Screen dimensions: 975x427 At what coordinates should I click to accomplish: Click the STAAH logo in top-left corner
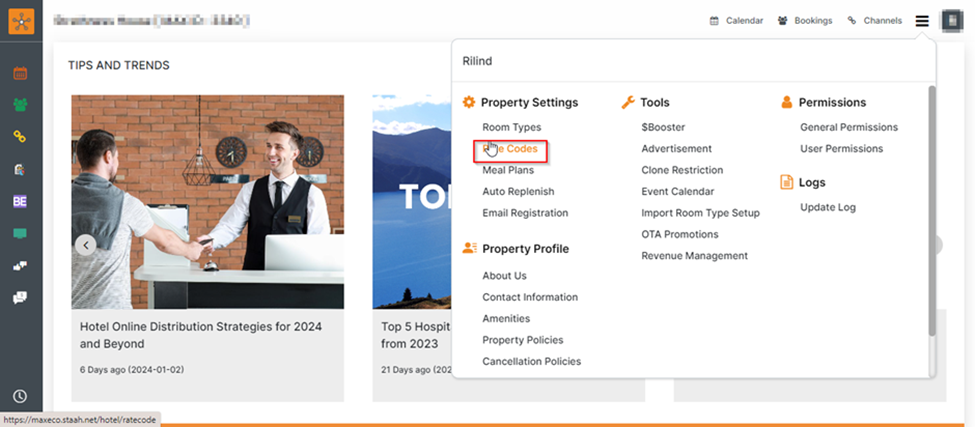click(x=21, y=20)
